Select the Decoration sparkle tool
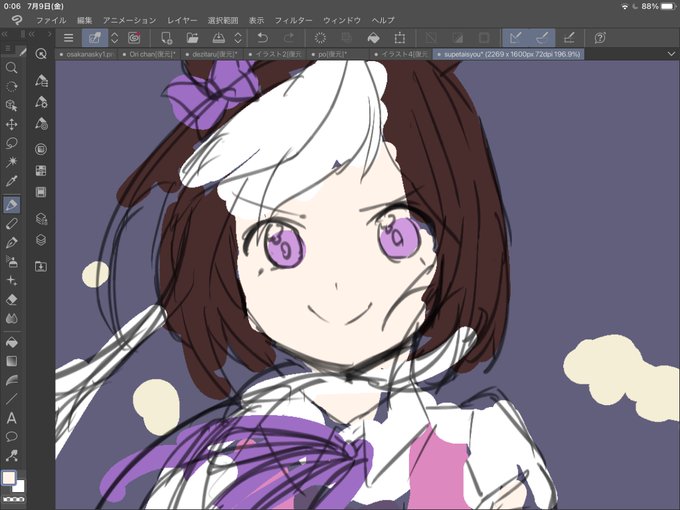Viewport: 680px width, 510px height. click(12, 281)
